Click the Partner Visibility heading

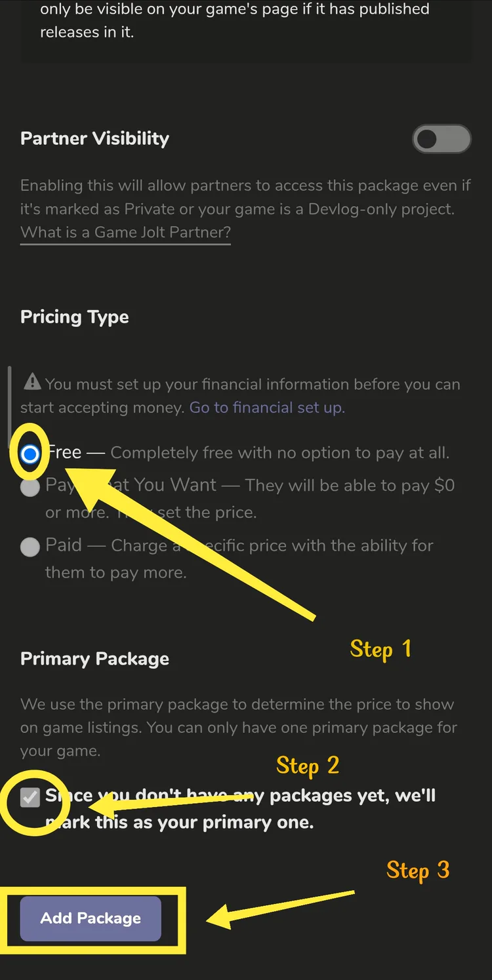click(95, 139)
